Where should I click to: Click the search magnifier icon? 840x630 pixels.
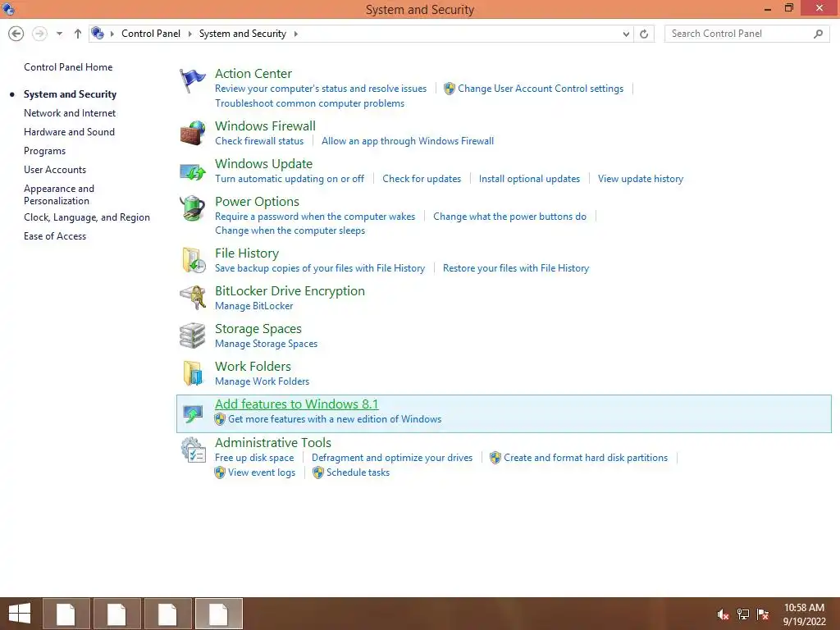(x=818, y=34)
